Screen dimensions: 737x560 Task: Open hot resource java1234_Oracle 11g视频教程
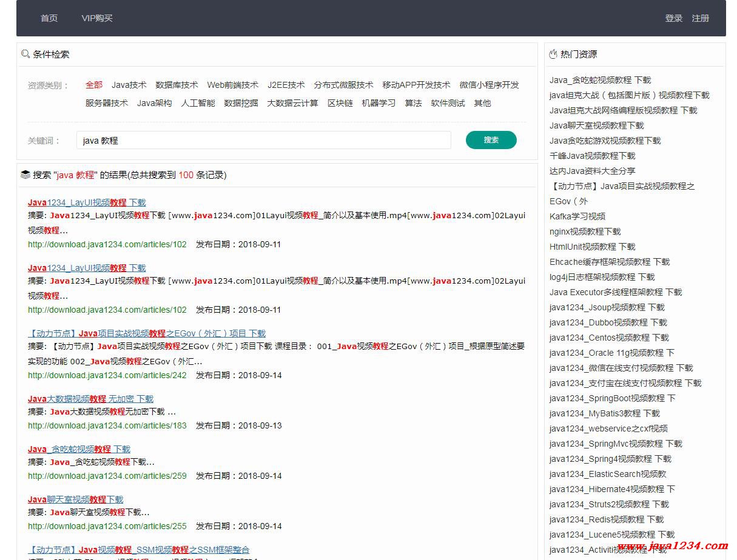point(612,353)
